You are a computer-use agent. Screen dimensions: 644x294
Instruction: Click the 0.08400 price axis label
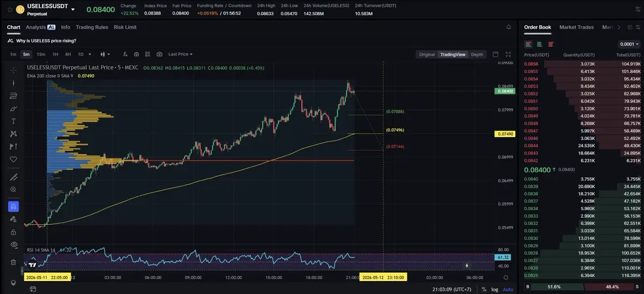click(x=504, y=91)
